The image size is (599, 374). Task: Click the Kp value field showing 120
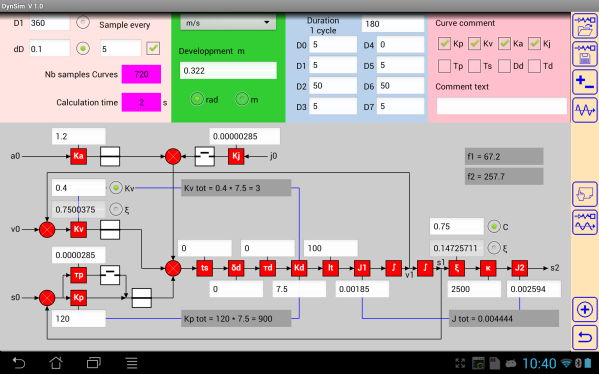(x=78, y=319)
